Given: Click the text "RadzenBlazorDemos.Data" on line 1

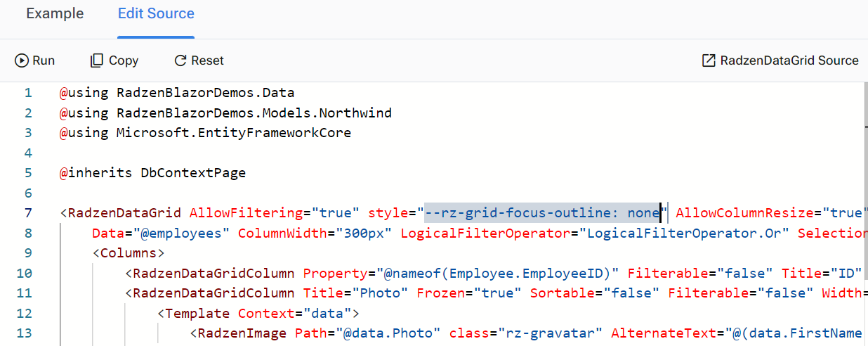Looking at the screenshot, I should tap(206, 93).
